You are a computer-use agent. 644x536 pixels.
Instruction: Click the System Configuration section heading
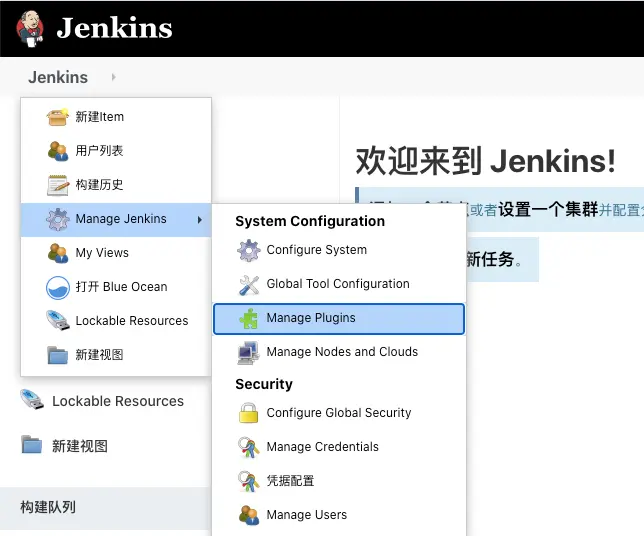pos(310,221)
